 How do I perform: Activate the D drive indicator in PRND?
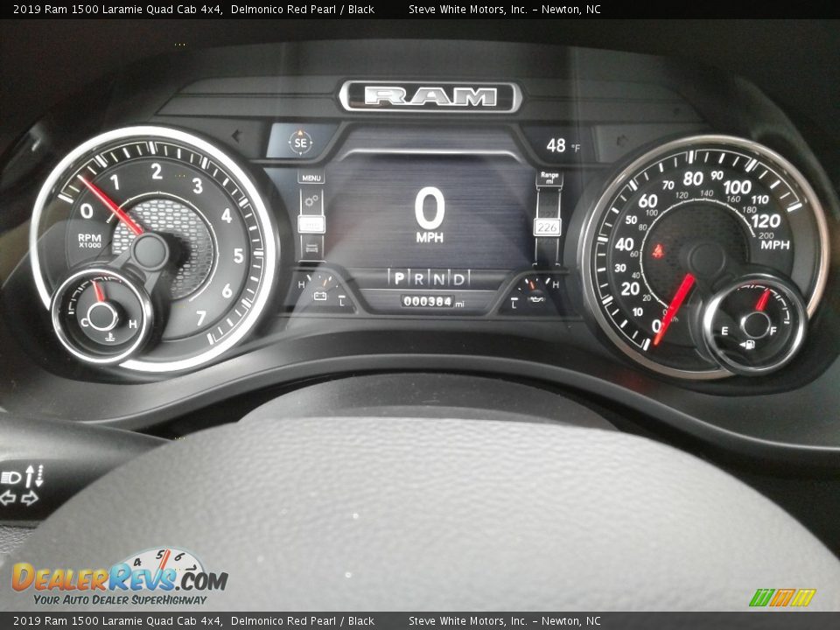(458, 279)
